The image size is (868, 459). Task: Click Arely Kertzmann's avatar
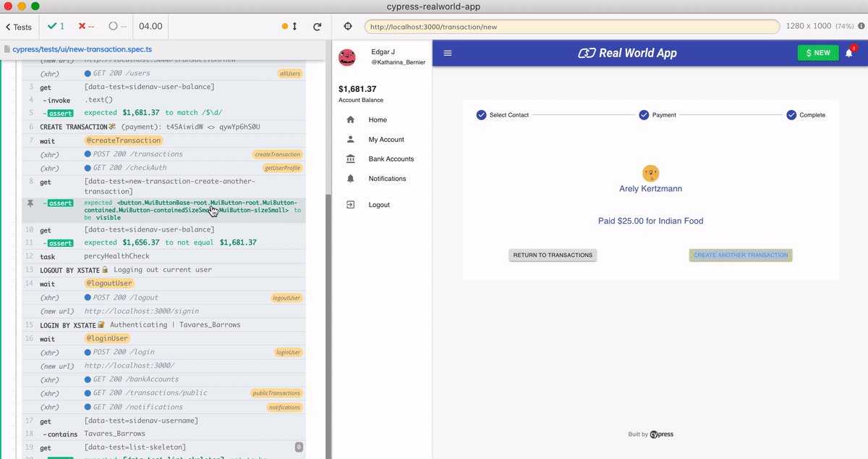pos(650,173)
